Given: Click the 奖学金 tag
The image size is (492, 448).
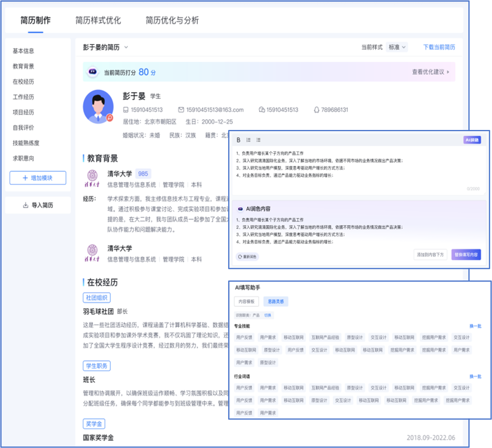Looking at the screenshot, I should (x=94, y=424).
